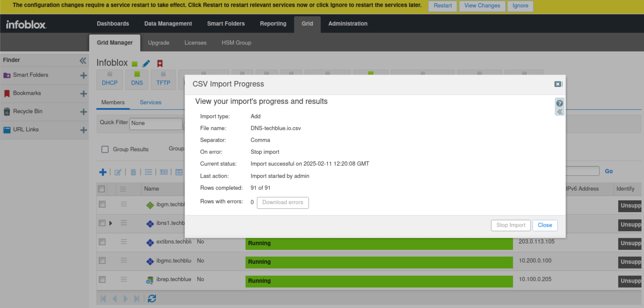
Task: Toggle the select-all header checkbox
Action: (x=101, y=189)
